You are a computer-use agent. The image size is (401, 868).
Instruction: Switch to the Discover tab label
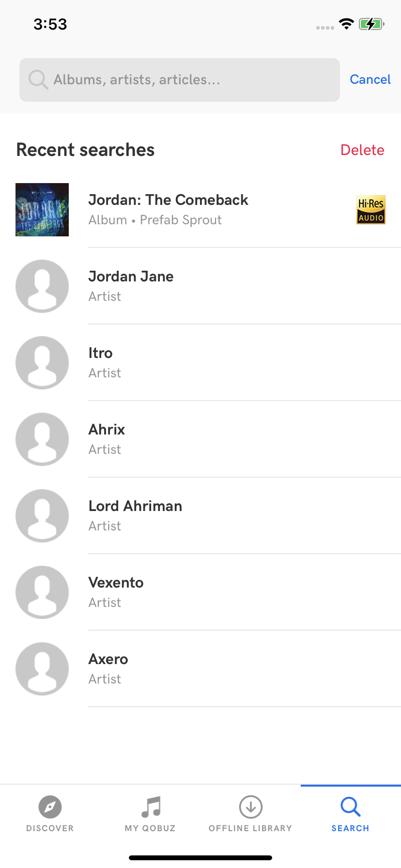[x=50, y=828]
